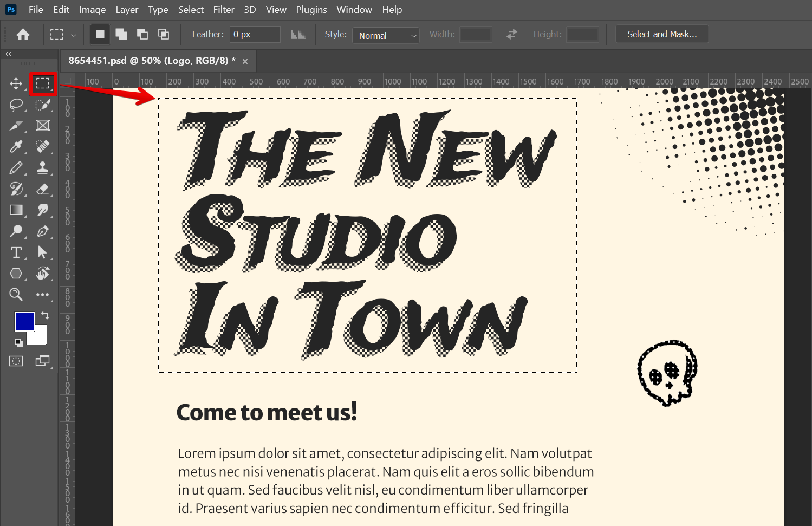
Task: Open the blue foreground color swatch
Action: [24, 321]
